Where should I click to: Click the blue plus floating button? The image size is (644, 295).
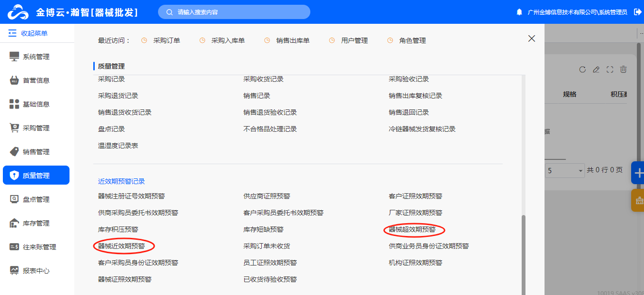[638, 173]
